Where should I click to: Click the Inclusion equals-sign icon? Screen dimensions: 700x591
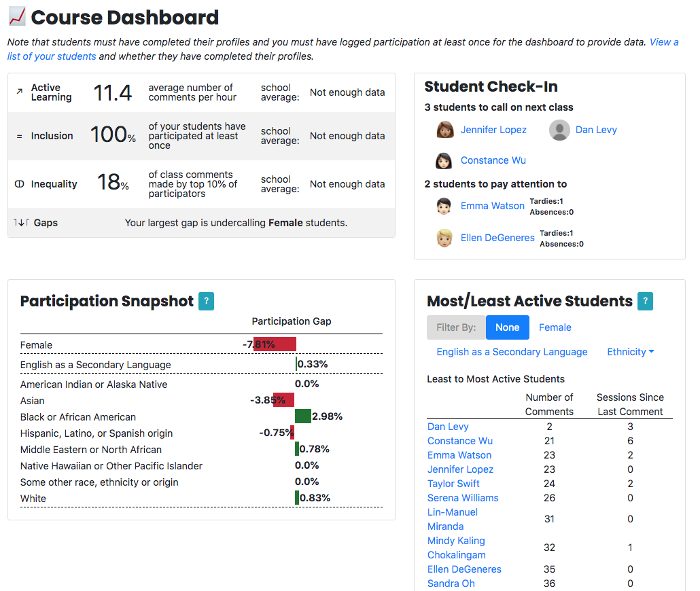point(19,136)
